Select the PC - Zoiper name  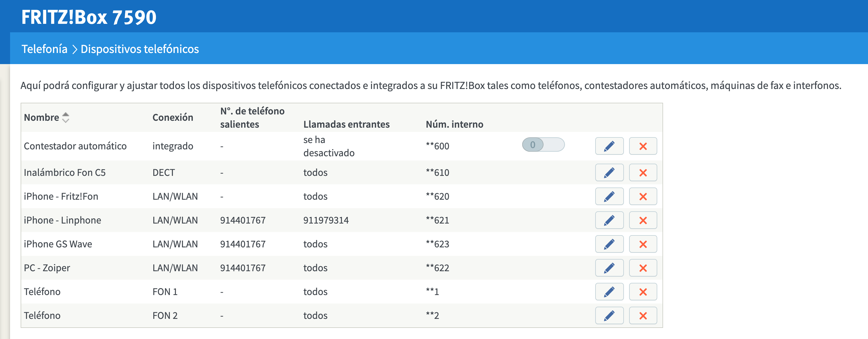point(47,268)
